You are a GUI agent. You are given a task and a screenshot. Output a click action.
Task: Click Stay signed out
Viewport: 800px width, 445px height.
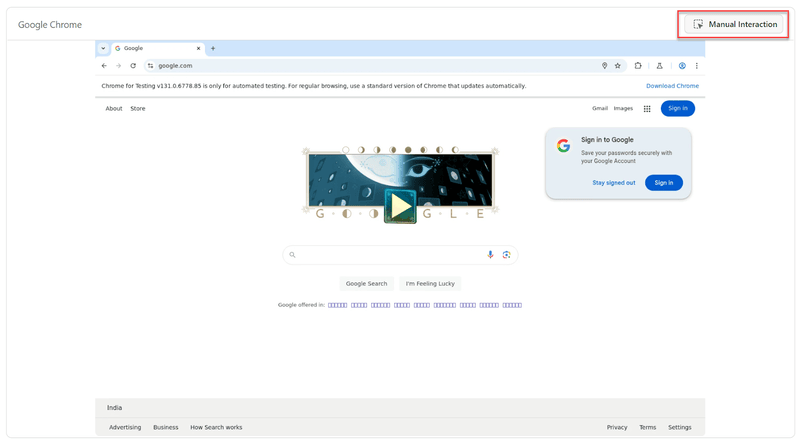tap(614, 183)
